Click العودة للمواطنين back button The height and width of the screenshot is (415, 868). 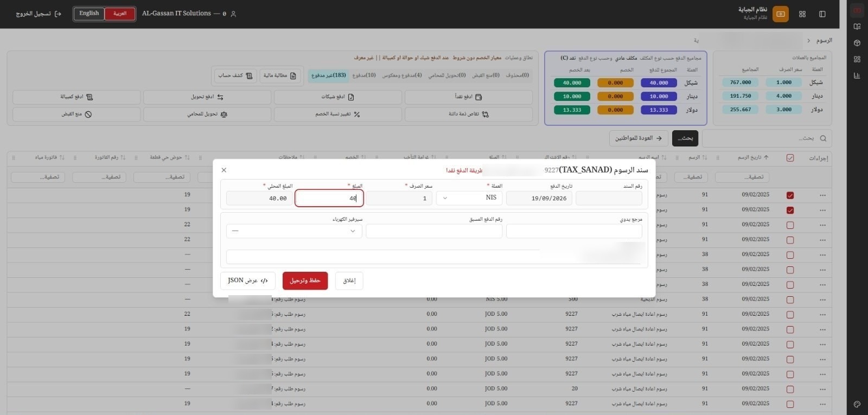(639, 138)
